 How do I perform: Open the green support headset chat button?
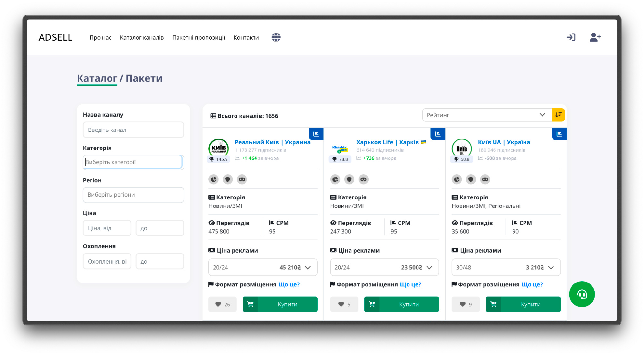tap(582, 294)
